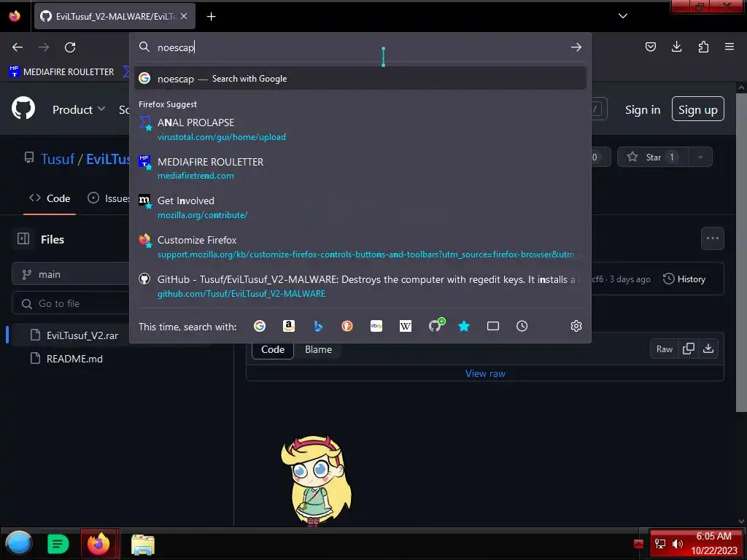Click the forward navigation arrow

click(x=44, y=47)
